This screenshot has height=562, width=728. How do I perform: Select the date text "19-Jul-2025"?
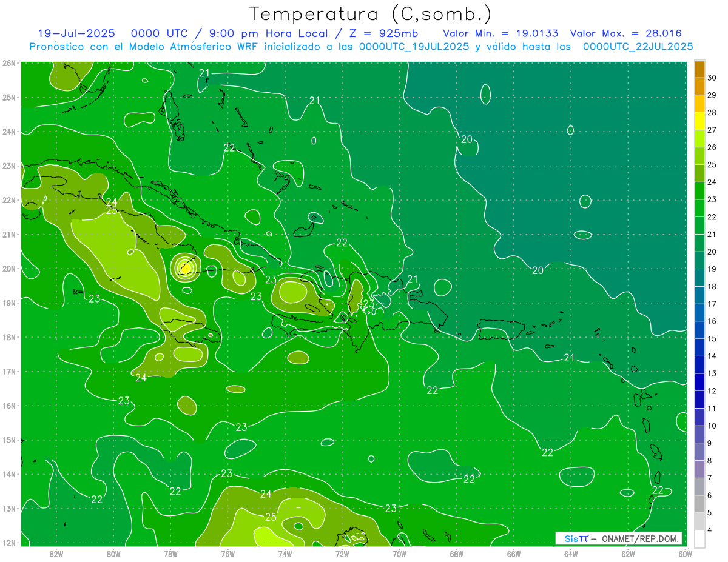tap(76, 33)
